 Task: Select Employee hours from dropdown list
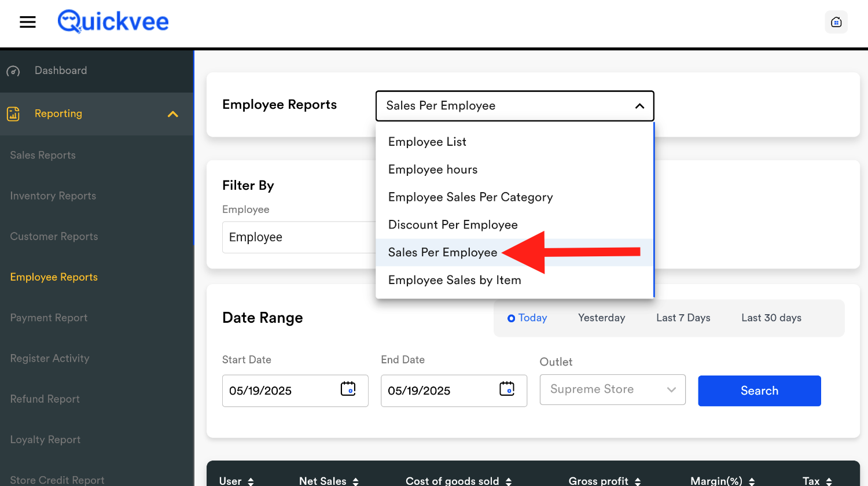433,170
